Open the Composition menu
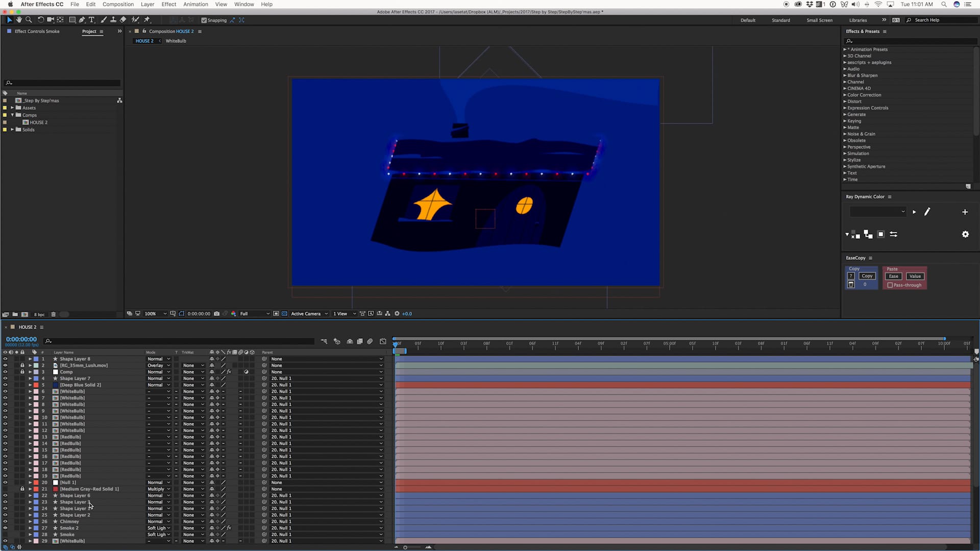The width and height of the screenshot is (980, 551). 118,4
